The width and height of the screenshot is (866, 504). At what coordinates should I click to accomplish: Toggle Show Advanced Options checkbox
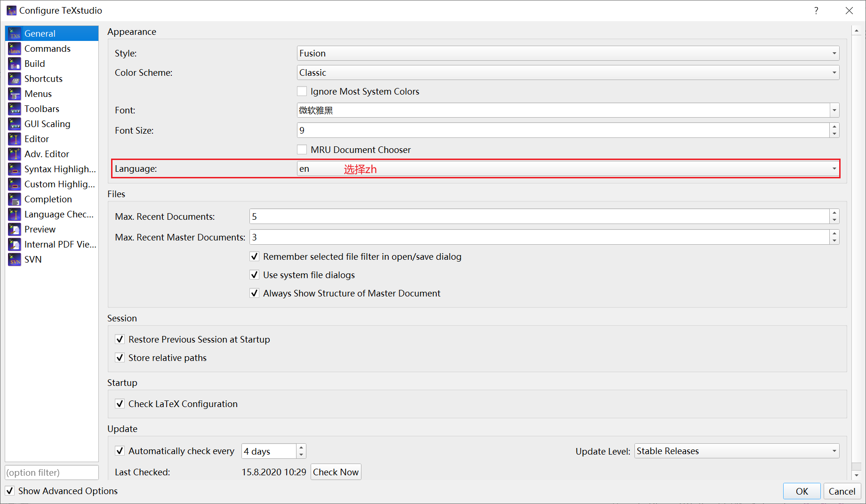click(x=10, y=491)
